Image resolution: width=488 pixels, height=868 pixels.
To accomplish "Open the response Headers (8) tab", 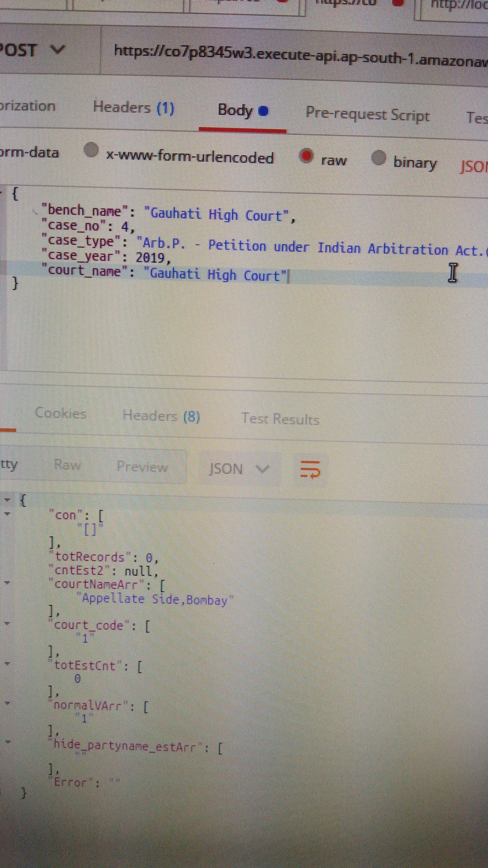I will (161, 416).
